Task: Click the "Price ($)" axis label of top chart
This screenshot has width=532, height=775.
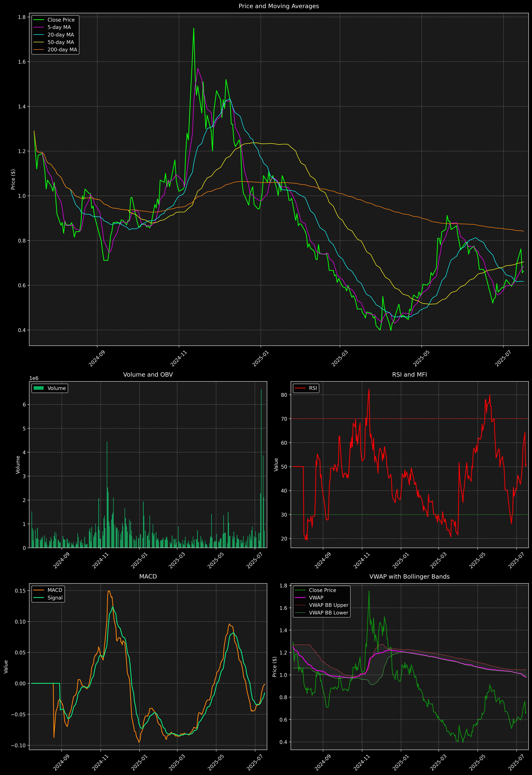Action: click(13, 179)
